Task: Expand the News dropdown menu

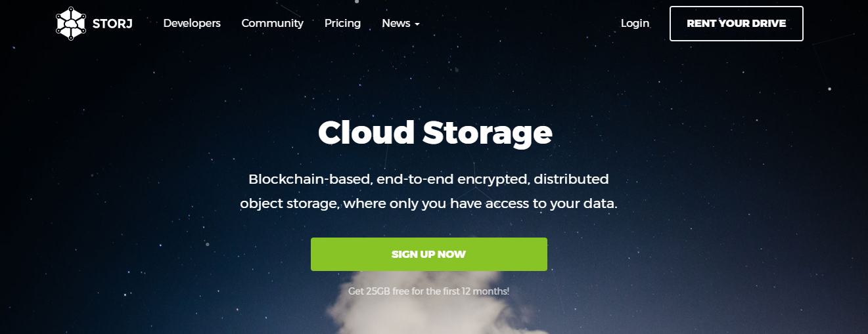Action: point(401,23)
